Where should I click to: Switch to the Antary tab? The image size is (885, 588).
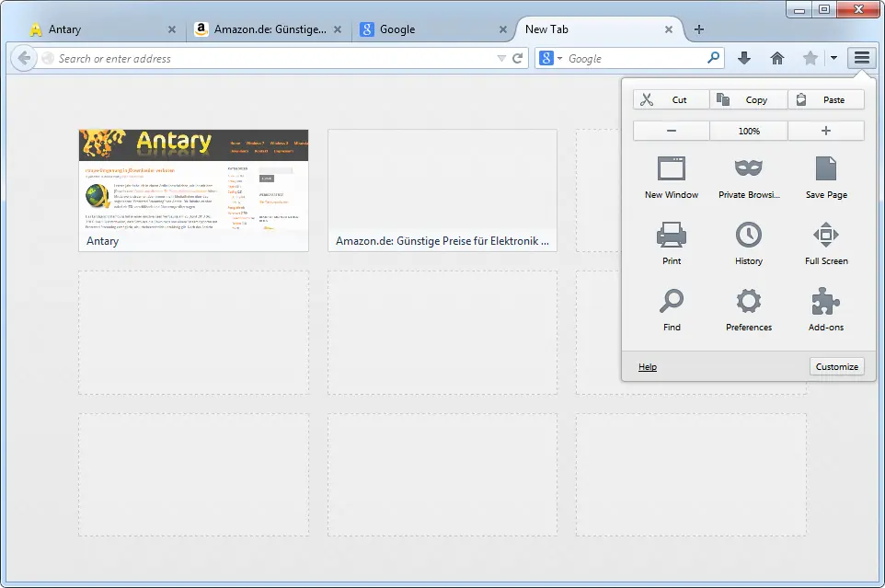pos(101,29)
